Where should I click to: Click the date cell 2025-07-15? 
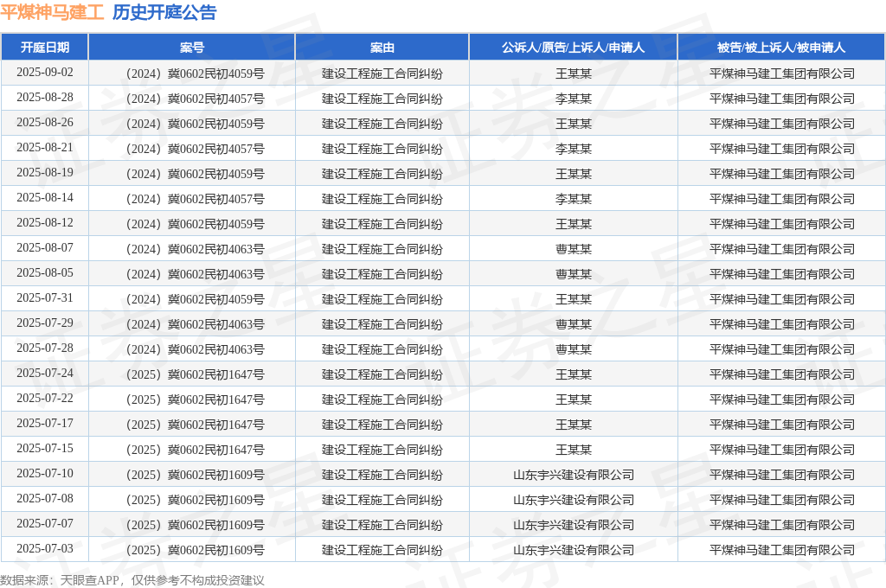[x=45, y=448]
